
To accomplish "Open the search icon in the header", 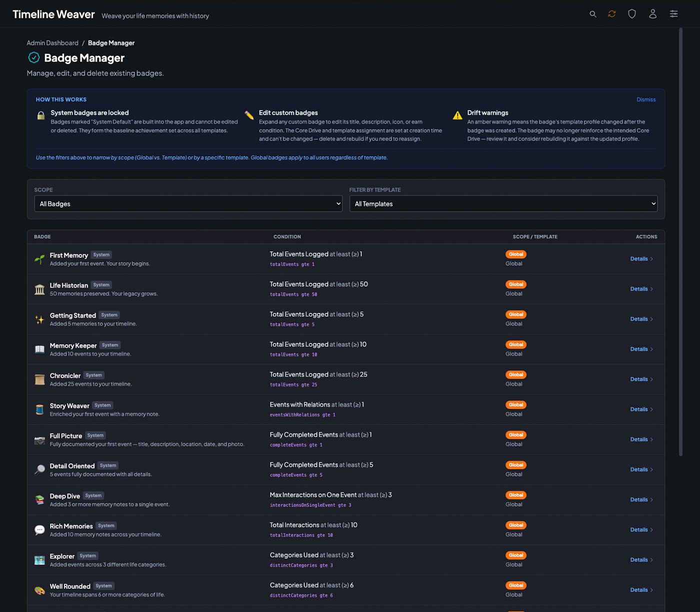I will 593,14.
